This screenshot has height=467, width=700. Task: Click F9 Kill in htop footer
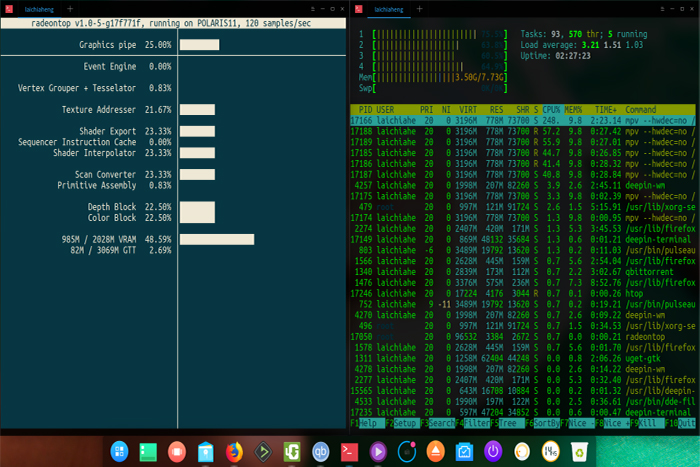[648, 423]
